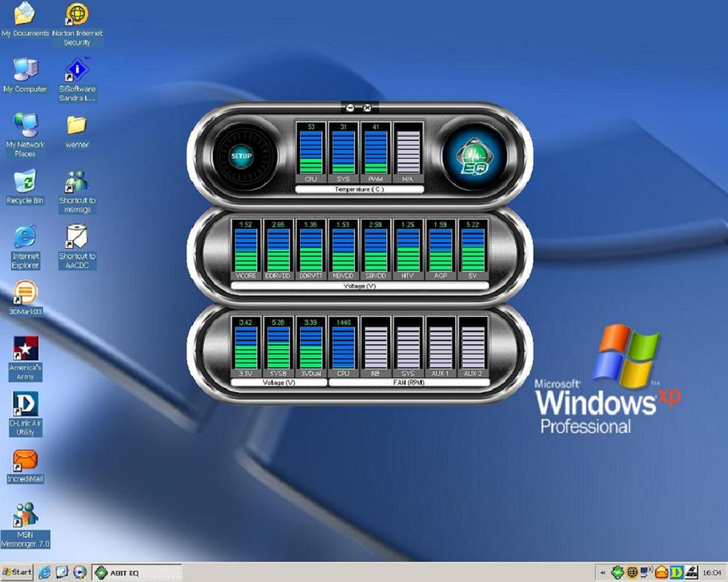728x582 pixels.
Task: Click the wireless network connection tray icon
Action: (x=646, y=572)
